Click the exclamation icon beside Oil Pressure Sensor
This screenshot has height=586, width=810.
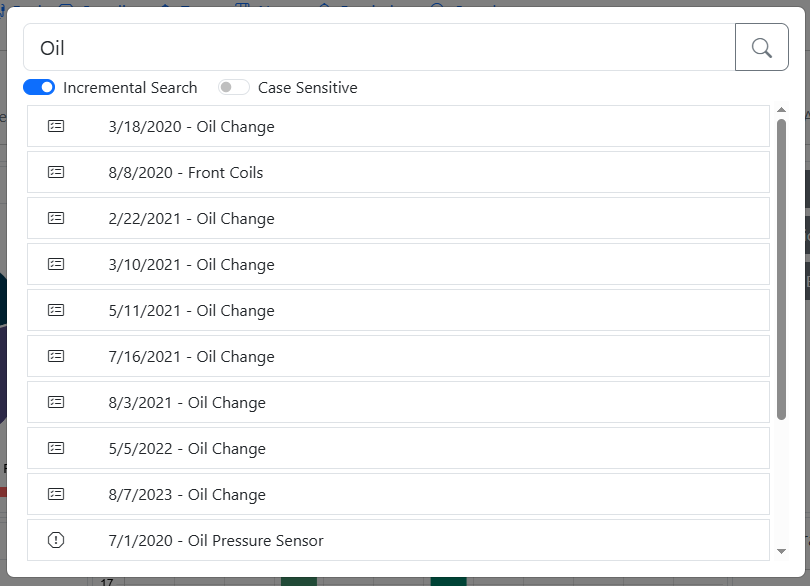click(56, 541)
